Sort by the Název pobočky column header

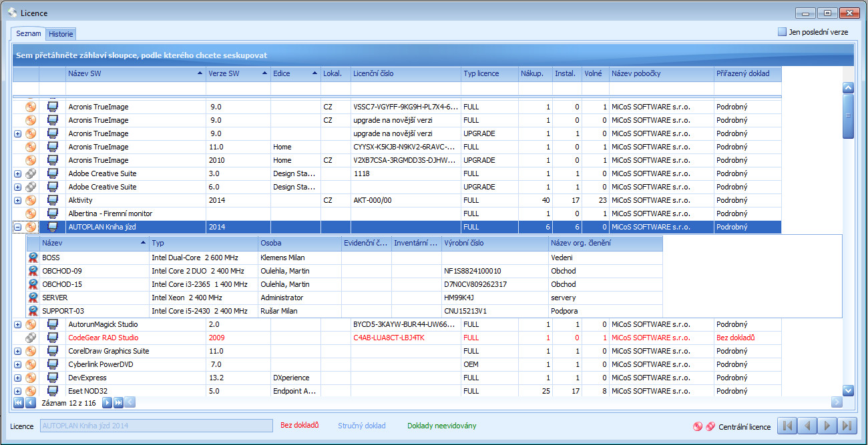(x=661, y=73)
